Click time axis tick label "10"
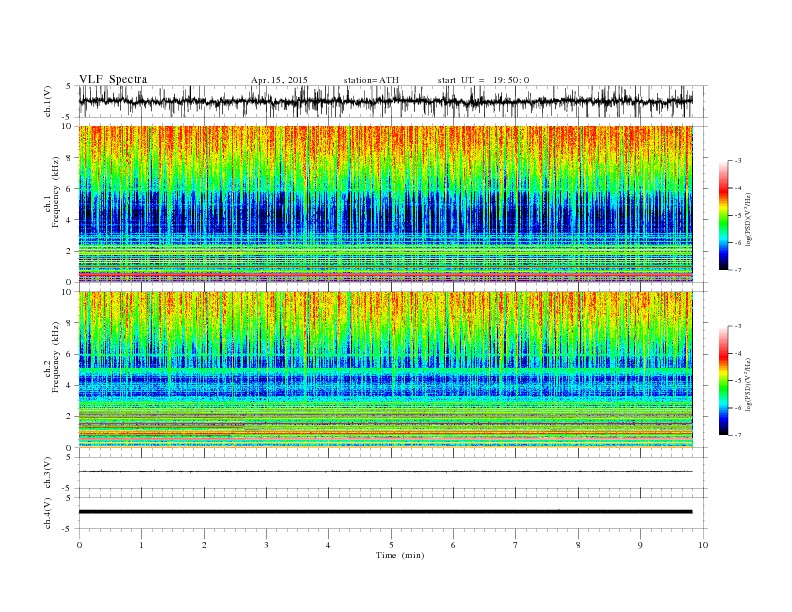This screenshot has height=612, width=792. (x=703, y=545)
